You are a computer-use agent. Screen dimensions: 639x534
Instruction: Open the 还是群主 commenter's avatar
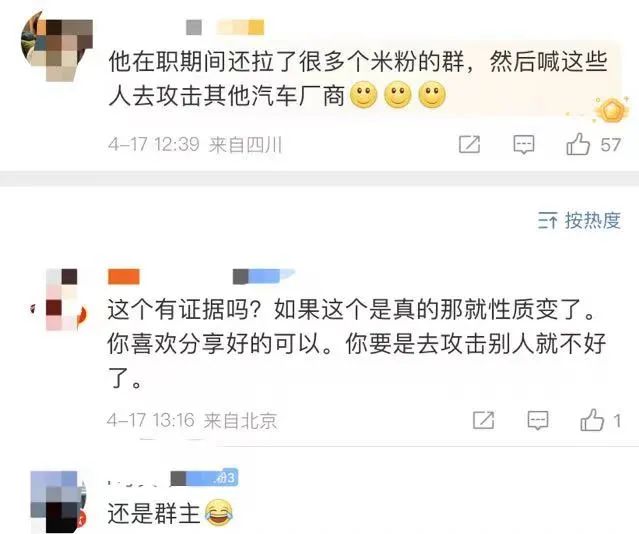58,502
